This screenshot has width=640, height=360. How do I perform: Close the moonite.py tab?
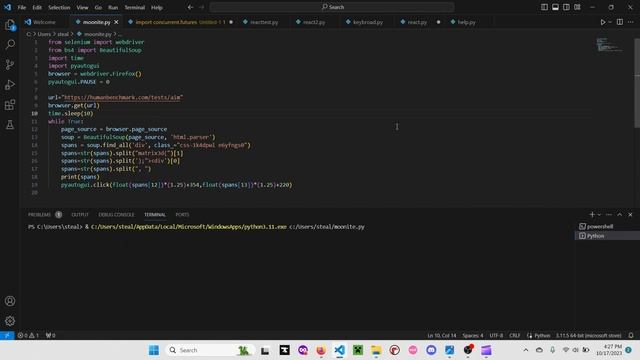pos(116,22)
